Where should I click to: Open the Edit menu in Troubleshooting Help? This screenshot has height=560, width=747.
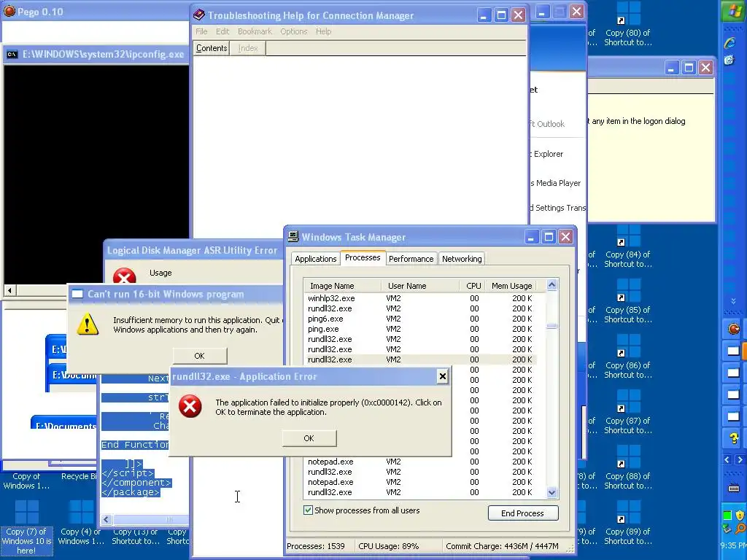(x=222, y=31)
